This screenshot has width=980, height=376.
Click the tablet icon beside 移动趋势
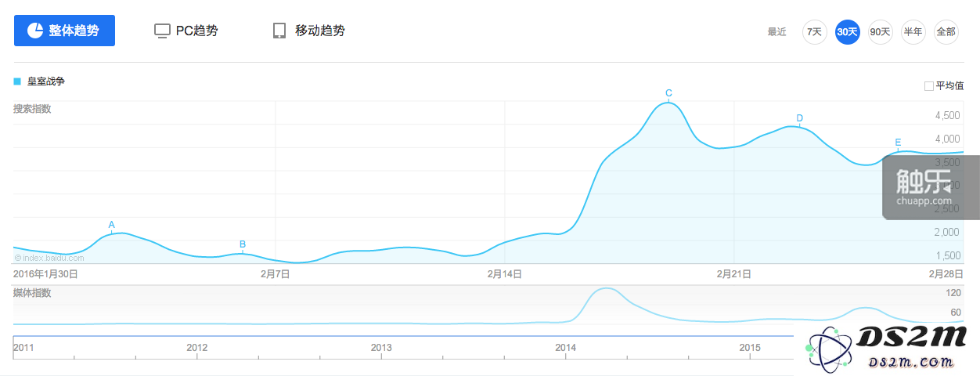[x=279, y=31]
